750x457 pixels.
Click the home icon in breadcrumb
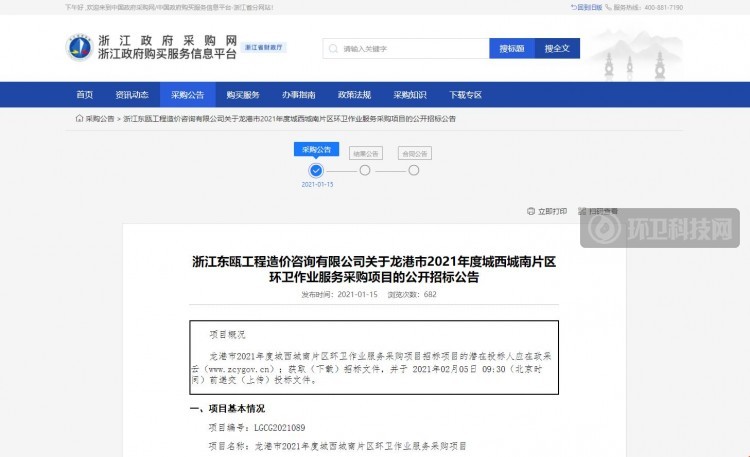point(79,118)
